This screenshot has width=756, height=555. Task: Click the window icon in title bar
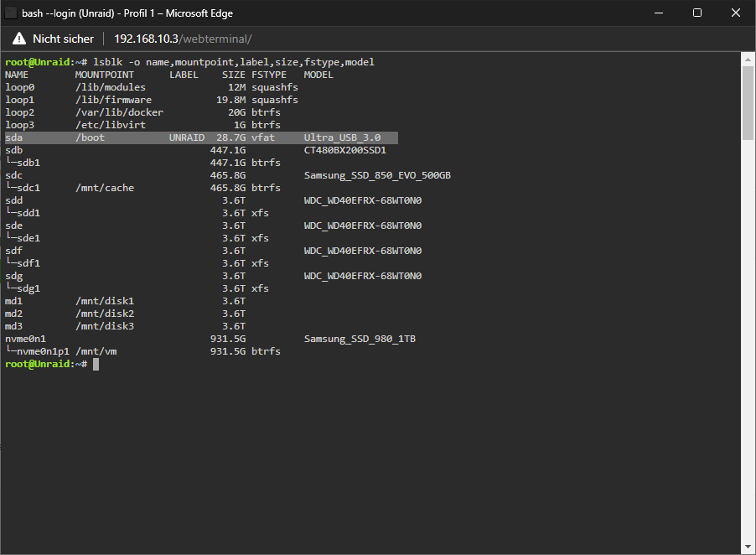click(11, 13)
